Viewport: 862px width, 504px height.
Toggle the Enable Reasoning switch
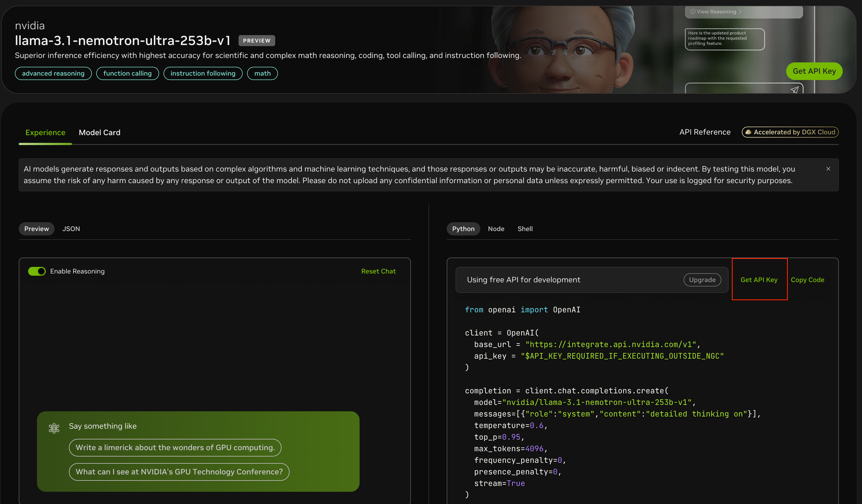(37, 271)
